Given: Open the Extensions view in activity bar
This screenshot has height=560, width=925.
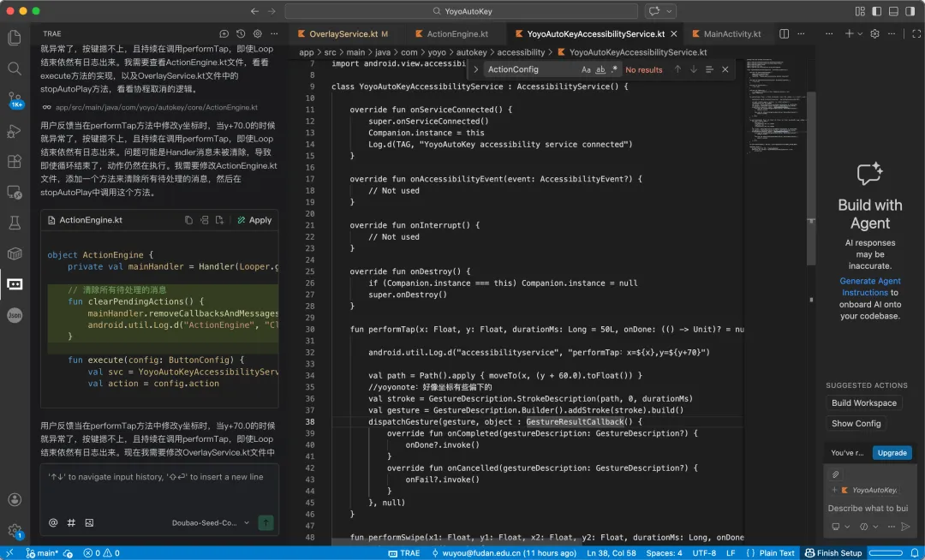Looking at the screenshot, I should 15,161.
